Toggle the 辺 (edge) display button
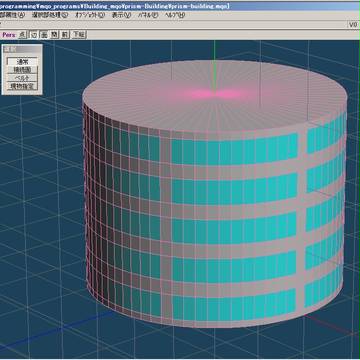Viewport: 360px width, 360px height. (x=34, y=35)
